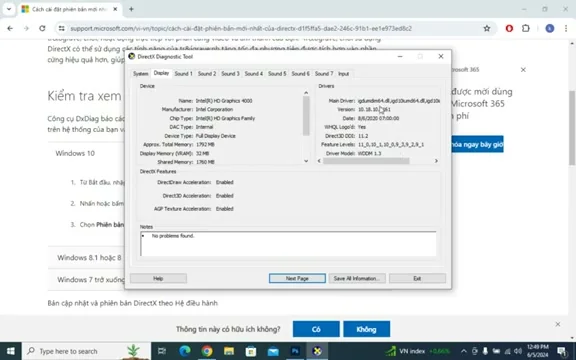The width and height of the screenshot is (576, 360).
Task: Click the Có feedback button
Action: click(x=316, y=329)
